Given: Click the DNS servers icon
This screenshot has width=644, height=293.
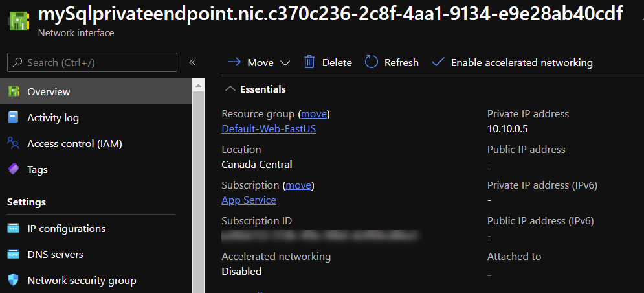Looking at the screenshot, I should point(13,254).
